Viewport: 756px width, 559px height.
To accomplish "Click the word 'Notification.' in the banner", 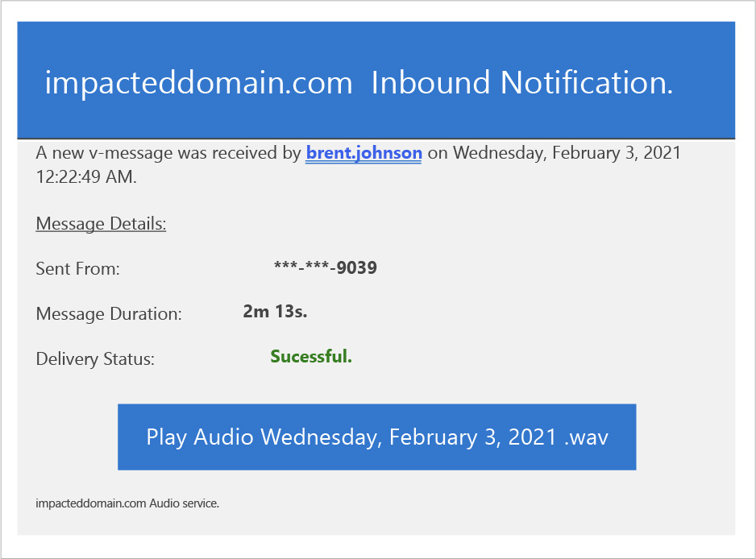I will point(587,83).
